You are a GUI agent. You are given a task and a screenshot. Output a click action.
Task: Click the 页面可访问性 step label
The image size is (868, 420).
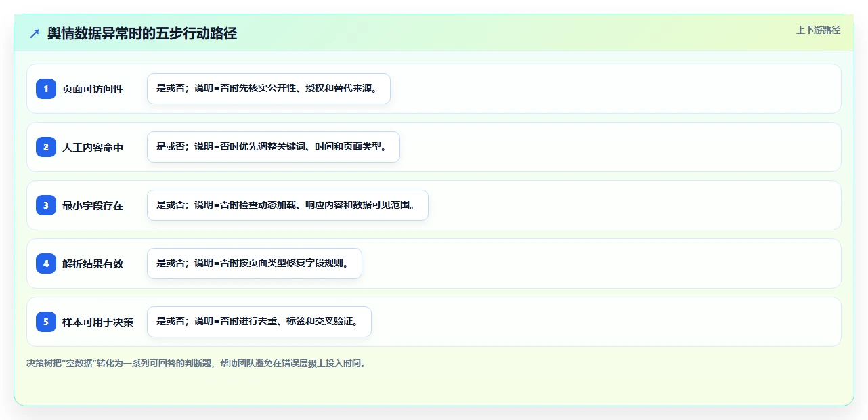tap(93, 89)
